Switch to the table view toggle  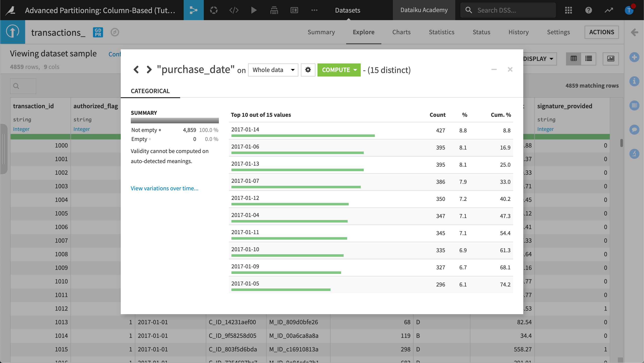click(x=574, y=59)
